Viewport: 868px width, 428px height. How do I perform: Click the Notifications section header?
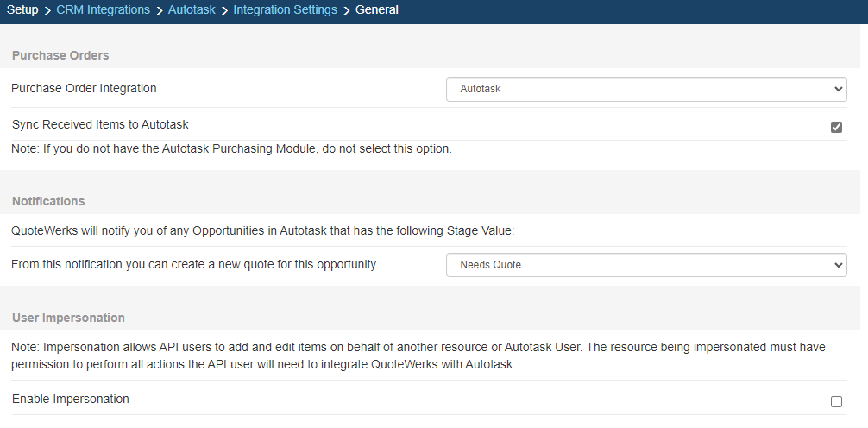coord(48,201)
